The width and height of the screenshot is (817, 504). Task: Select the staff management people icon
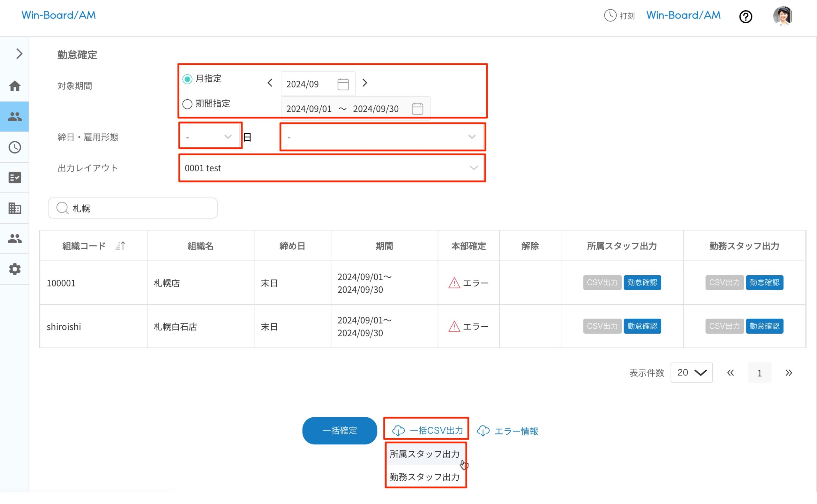tap(15, 116)
